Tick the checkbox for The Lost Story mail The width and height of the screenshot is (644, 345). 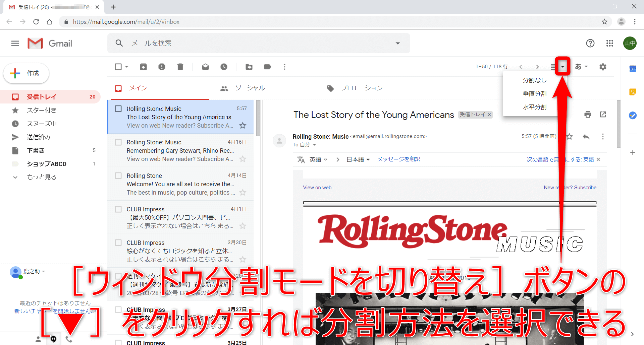click(118, 109)
